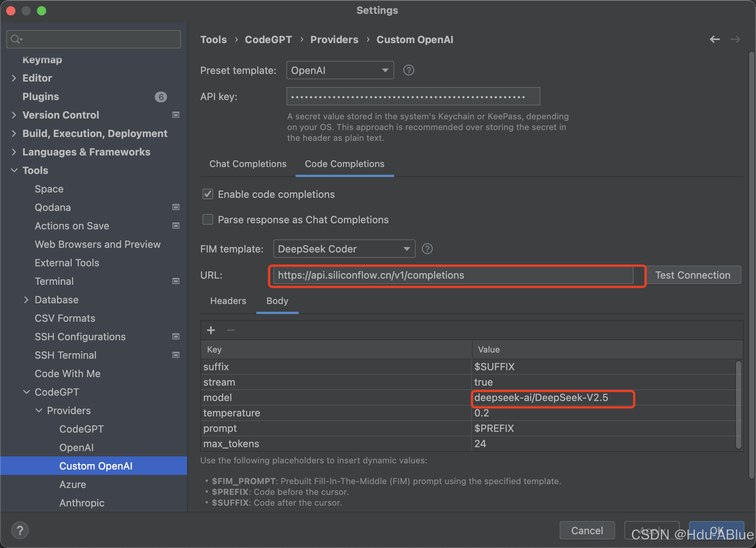The image size is (756, 548).
Task: Click the help icon next to FIM template
Action: coord(427,249)
